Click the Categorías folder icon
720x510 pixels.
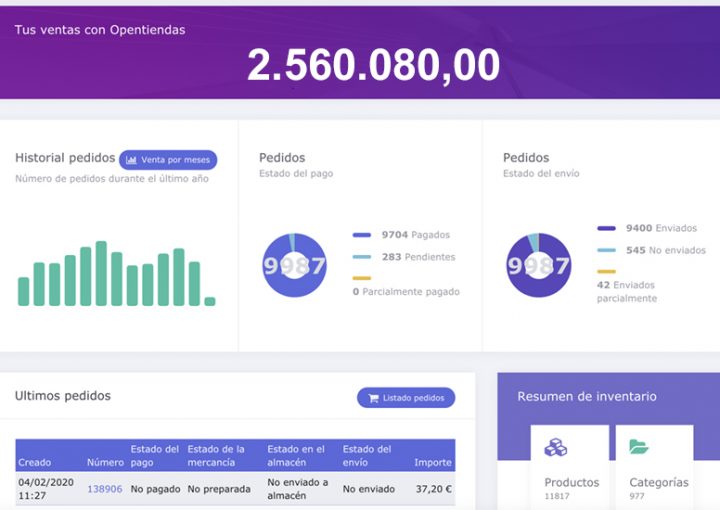coord(639,446)
